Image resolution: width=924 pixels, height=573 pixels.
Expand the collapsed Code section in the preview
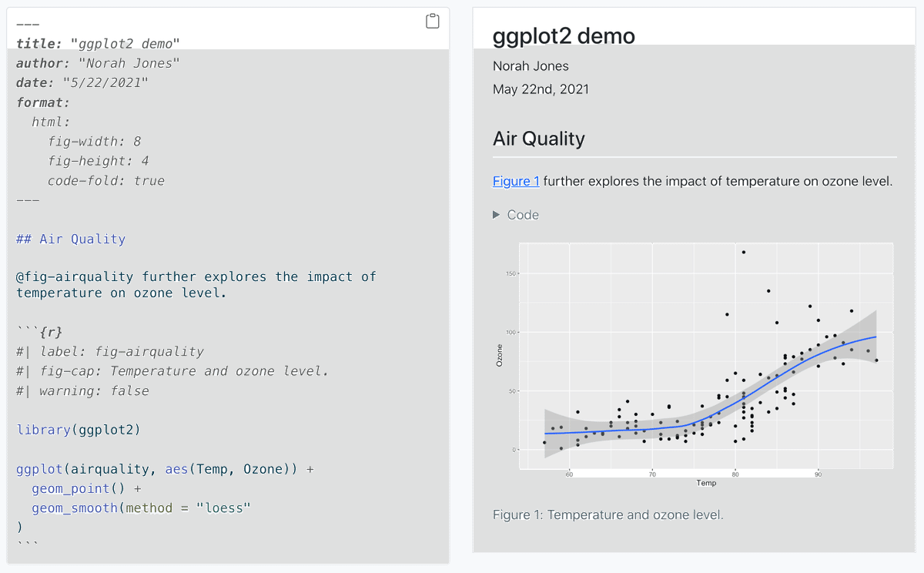click(x=516, y=215)
